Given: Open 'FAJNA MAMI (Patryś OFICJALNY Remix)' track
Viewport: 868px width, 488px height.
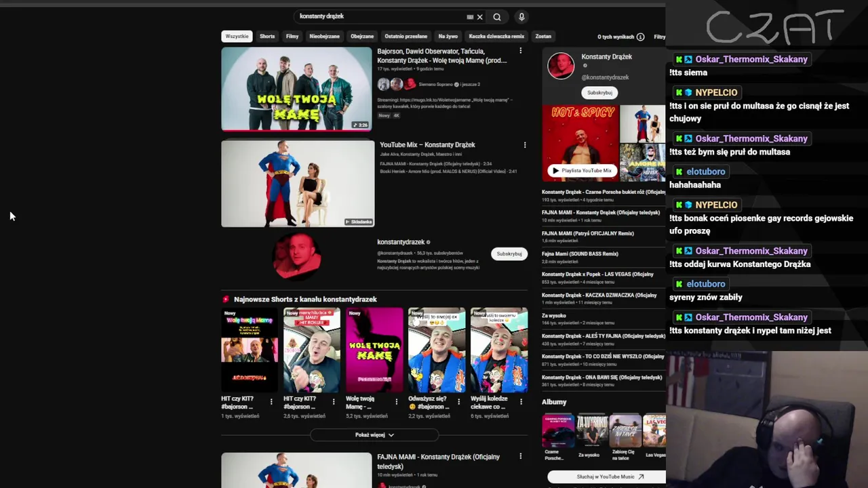Looking at the screenshot, I should point(588,237).
